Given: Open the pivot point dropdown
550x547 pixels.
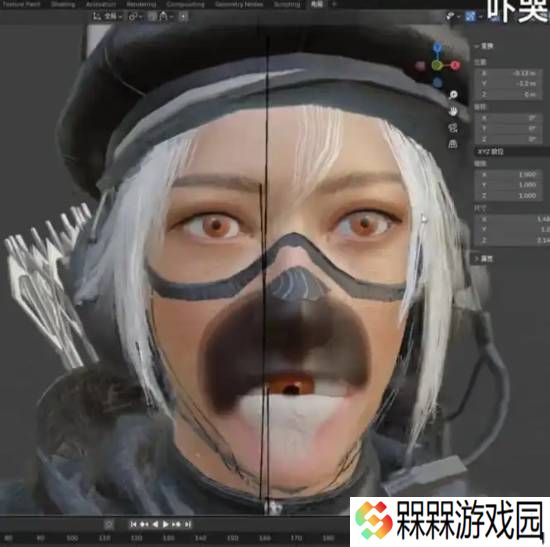Looking at the screenshot, I should [x=134, y=16].
